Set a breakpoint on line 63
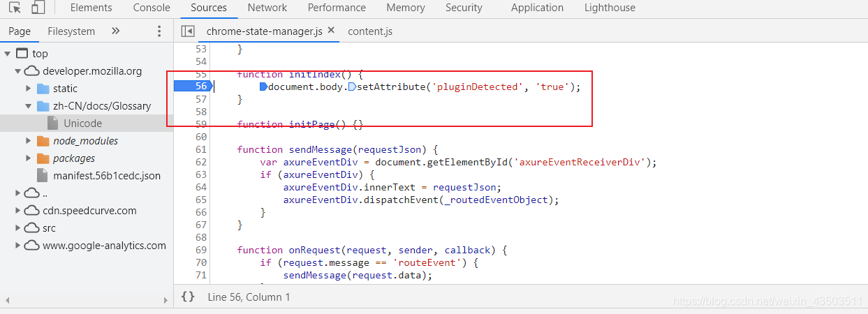The width and height of the screenshot is (868, 314). point(200,174)
